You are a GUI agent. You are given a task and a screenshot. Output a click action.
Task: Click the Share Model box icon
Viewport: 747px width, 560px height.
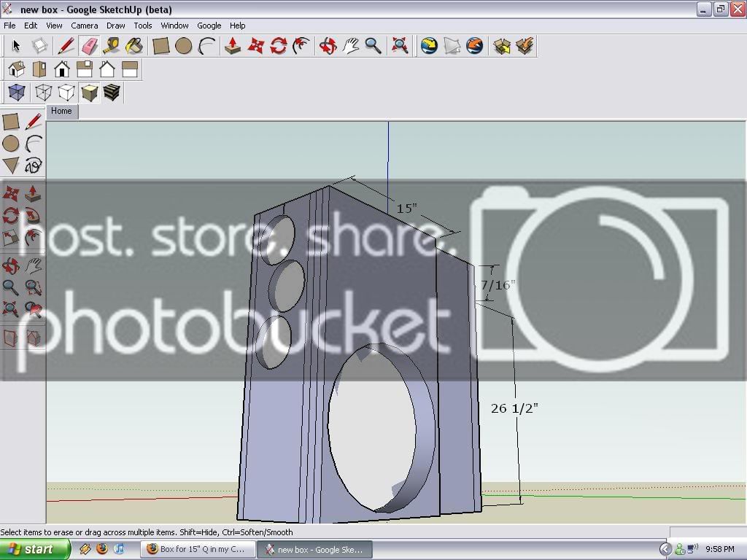click(525, 46)
